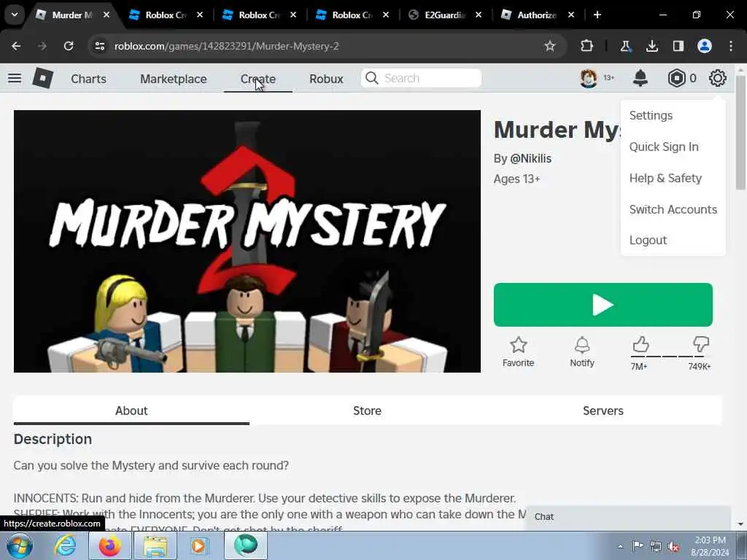Open the Chrome three-dot menu
The height and width of the screenshot is (560, 747).
pyautogui.click(x=731, y=46)
